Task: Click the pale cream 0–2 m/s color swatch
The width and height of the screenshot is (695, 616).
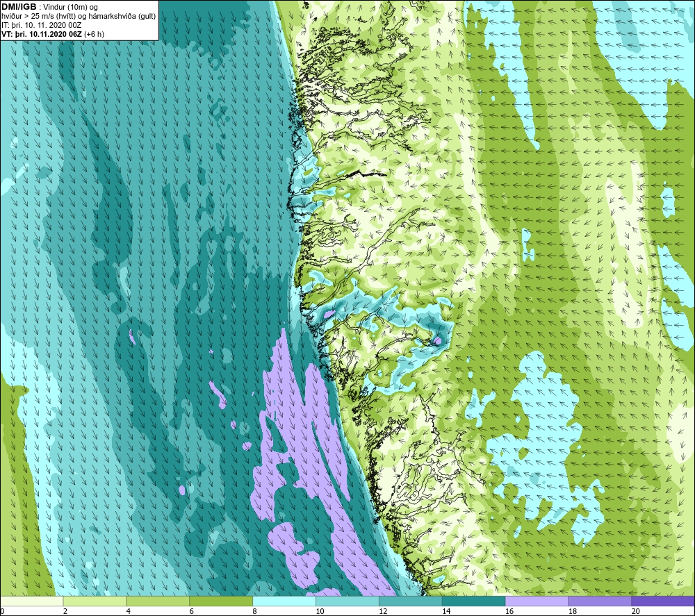Action: [32, 601]
